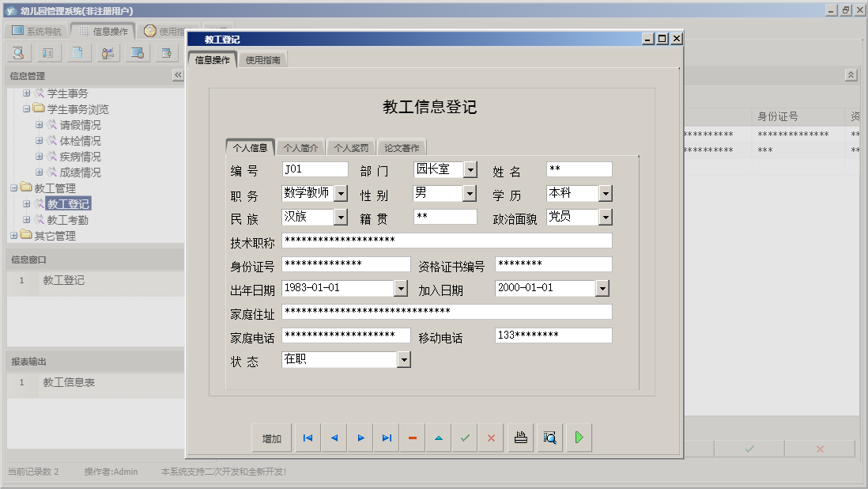Click the 增加 add button
Image resolution: width=868 pixels, height=489 pixels.
pyautogui.click(x=271, y=437)
